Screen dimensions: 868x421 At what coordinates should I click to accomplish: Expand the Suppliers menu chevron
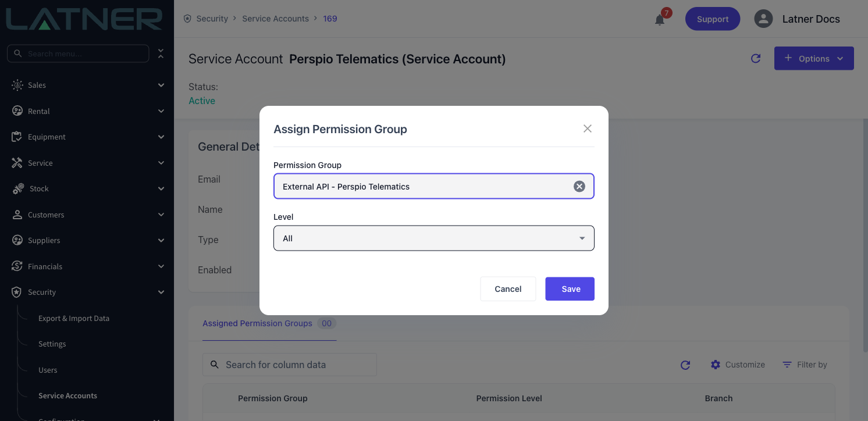[x=161, y=240]
